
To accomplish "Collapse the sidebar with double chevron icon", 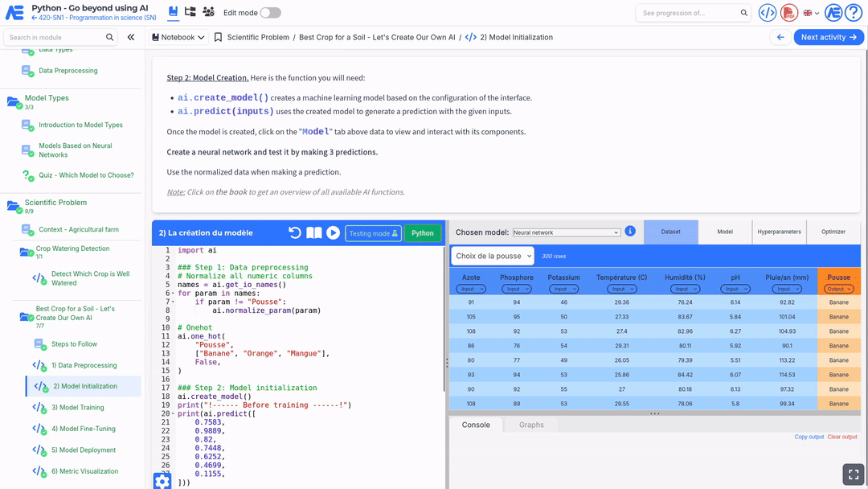I will tap(131, 37).
